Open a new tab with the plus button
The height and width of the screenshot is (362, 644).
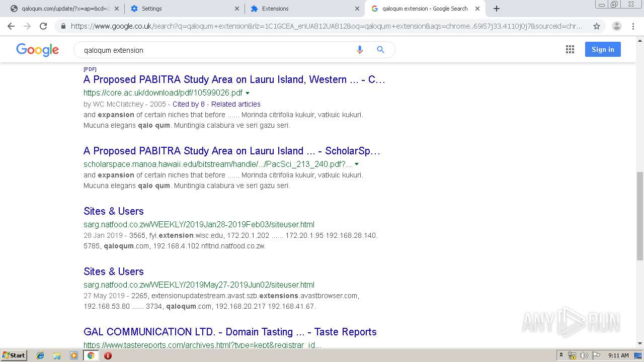pyautogui.click(x=497, y=9)
